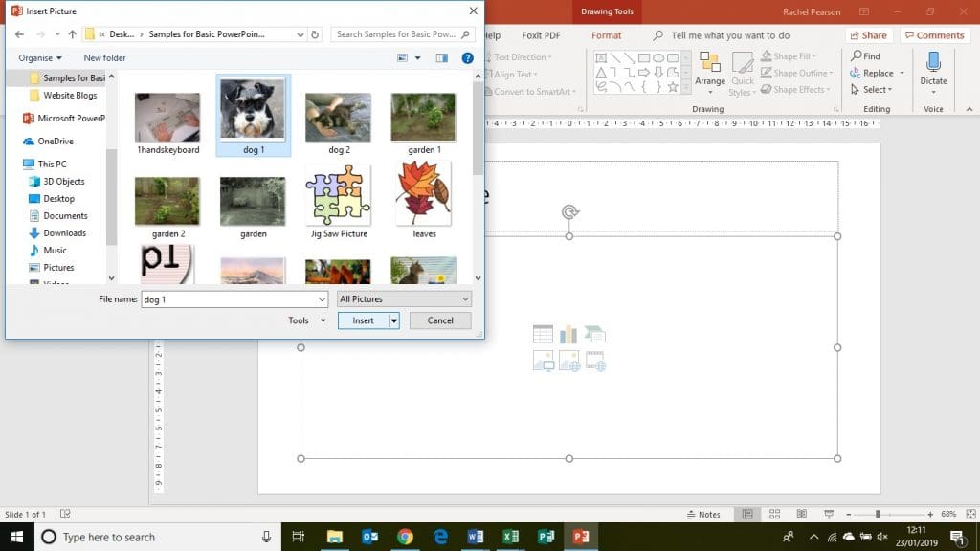Screen dimensions: 980x551
Task: Open Help via the question mark icon
Action: [467, 57]
